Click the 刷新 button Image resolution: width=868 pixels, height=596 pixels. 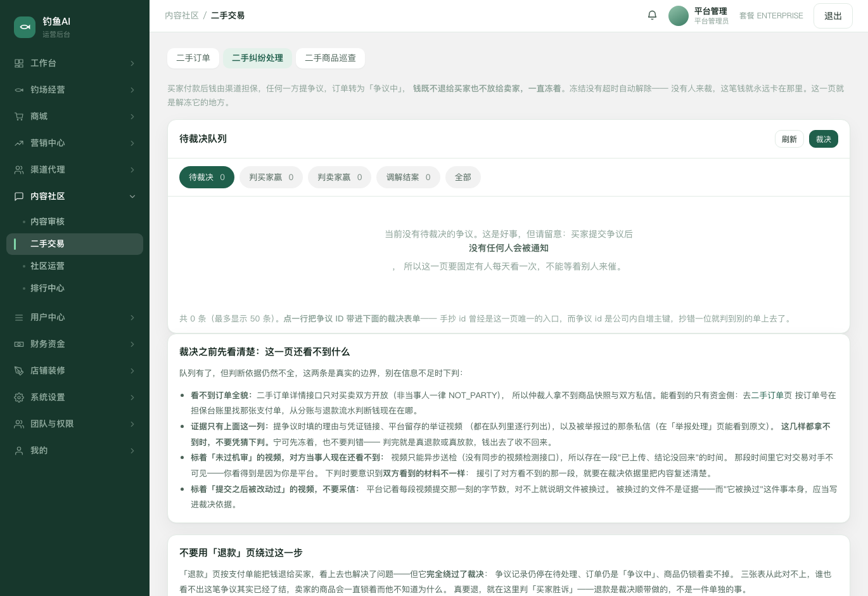point(789,139)
